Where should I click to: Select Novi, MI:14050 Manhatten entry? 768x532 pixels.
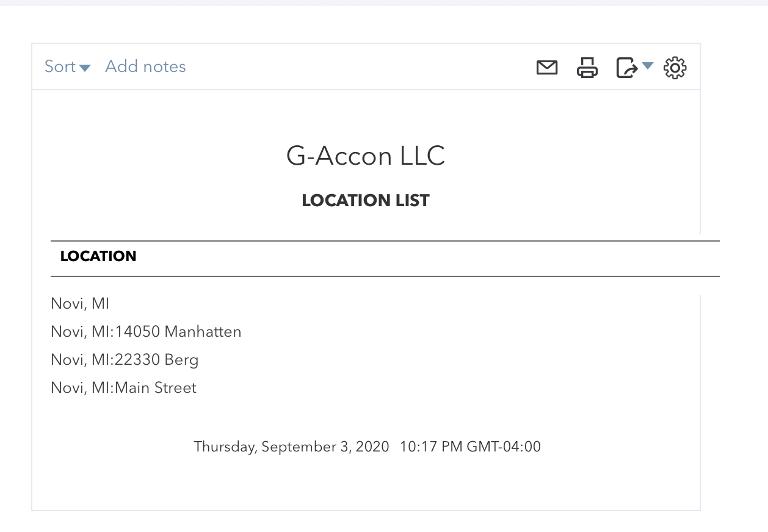pos(146,332)
